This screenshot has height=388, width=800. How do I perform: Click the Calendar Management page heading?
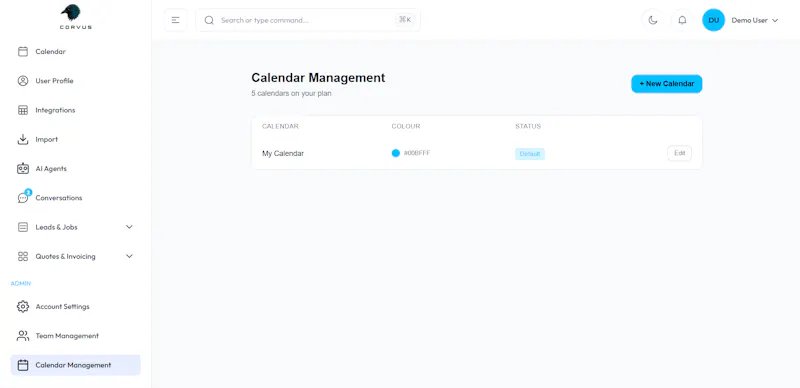pos(318,78)
